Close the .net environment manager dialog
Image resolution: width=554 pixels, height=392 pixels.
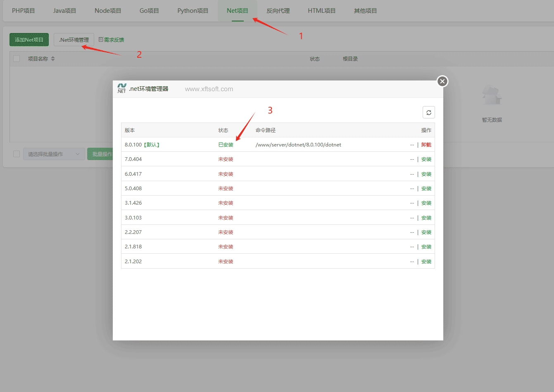point(442,81)
